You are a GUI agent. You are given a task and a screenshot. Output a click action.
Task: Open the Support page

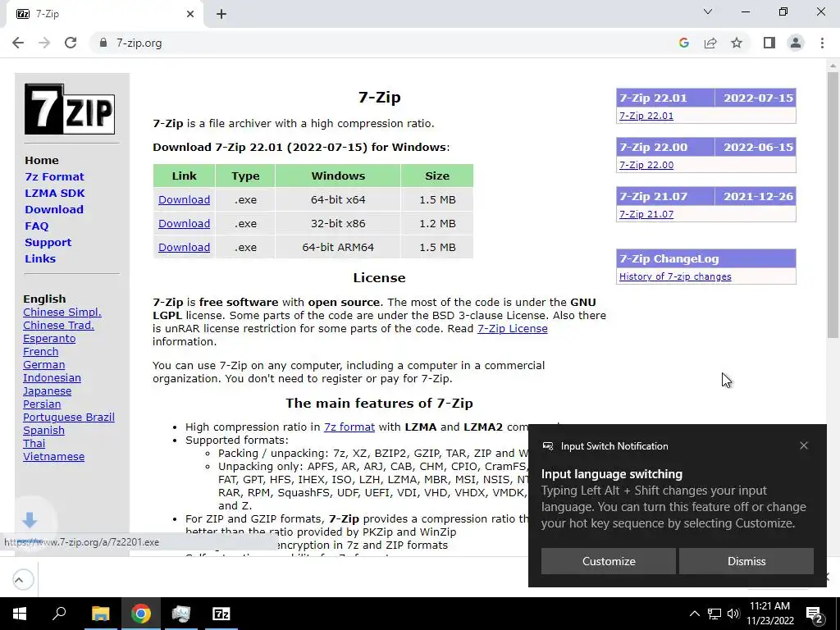(x=48, y=242)
